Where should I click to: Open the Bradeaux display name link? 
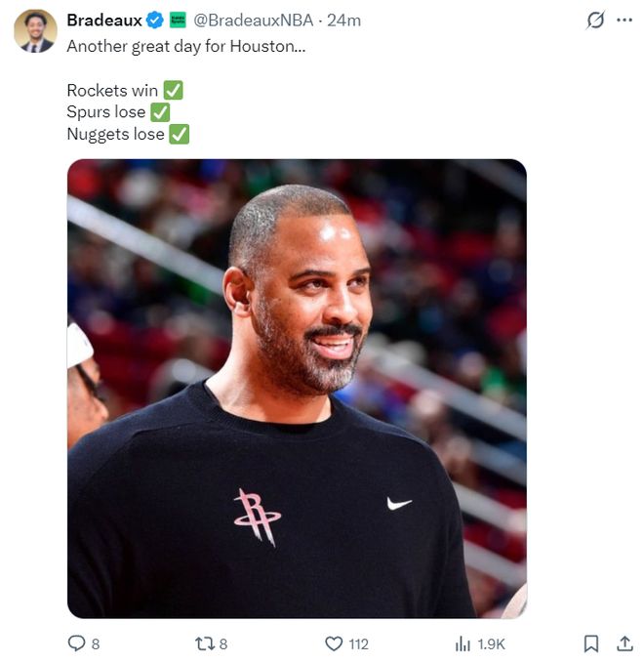point(104,21)
